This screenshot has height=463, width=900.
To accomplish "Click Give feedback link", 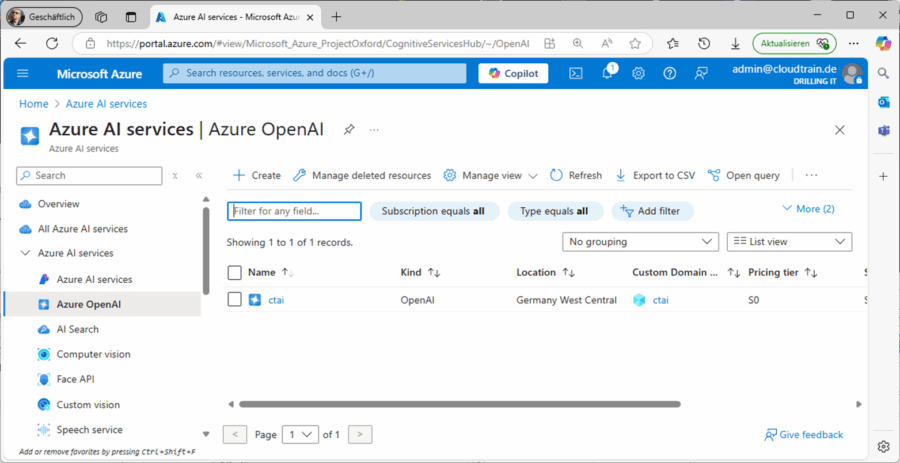I will 804,434.
